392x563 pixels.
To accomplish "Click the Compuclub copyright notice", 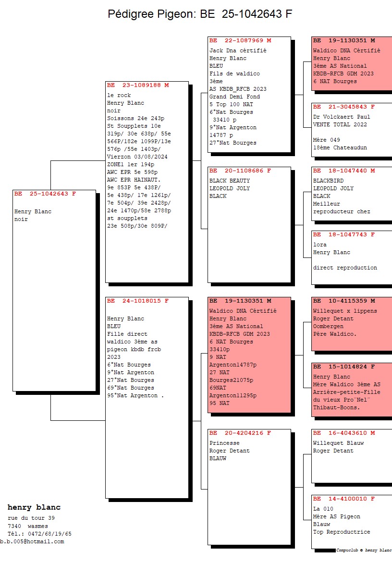I will coord(364,551).
